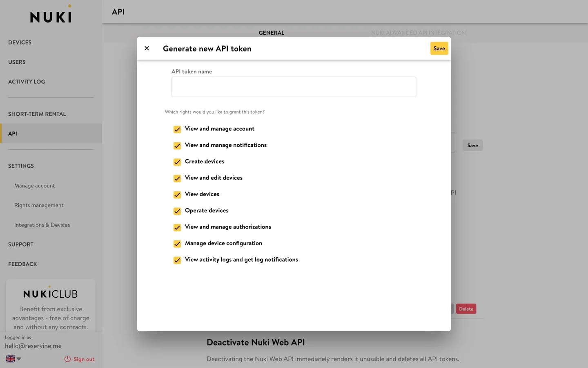The width and height of the screenshot is (588, 368).
Task: Open Devices in the sidebar
Action: 20,43
